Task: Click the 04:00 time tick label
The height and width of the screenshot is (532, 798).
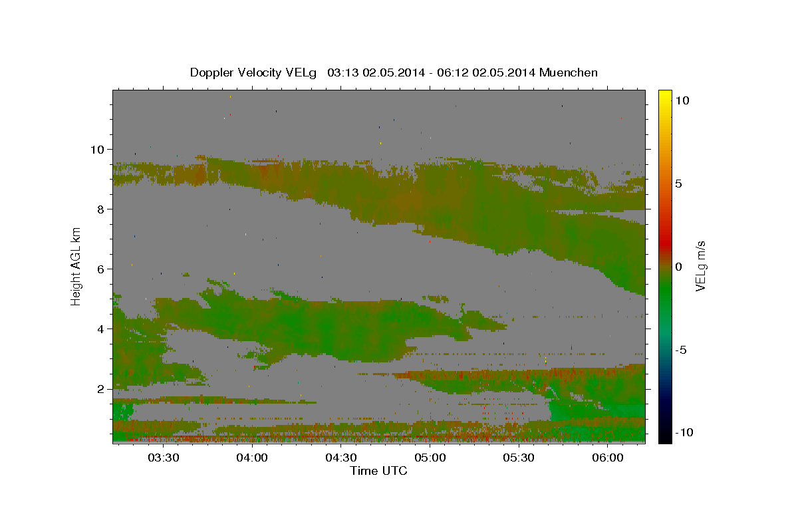Action: (252, 458)
